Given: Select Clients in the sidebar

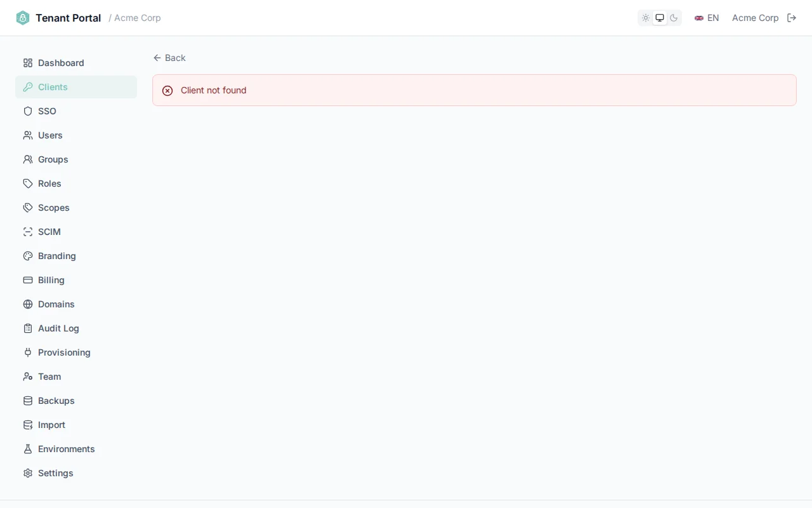Looking at the screenshot, I should (x=76, y=87).
